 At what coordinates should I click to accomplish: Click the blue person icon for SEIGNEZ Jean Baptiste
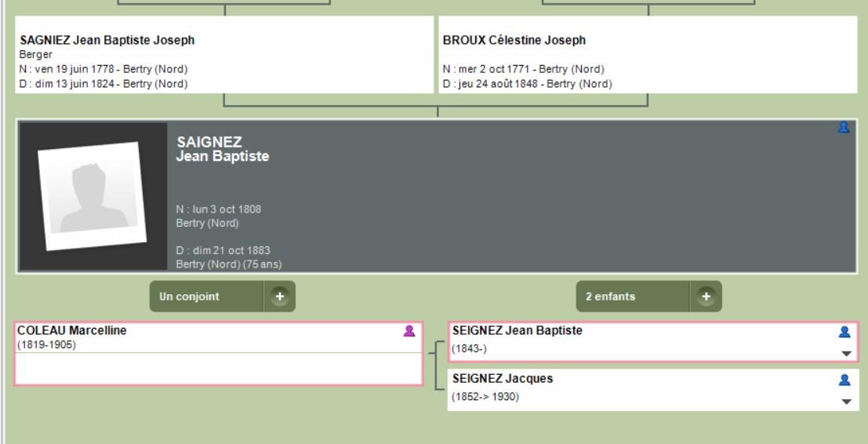(x=844, y=332)
